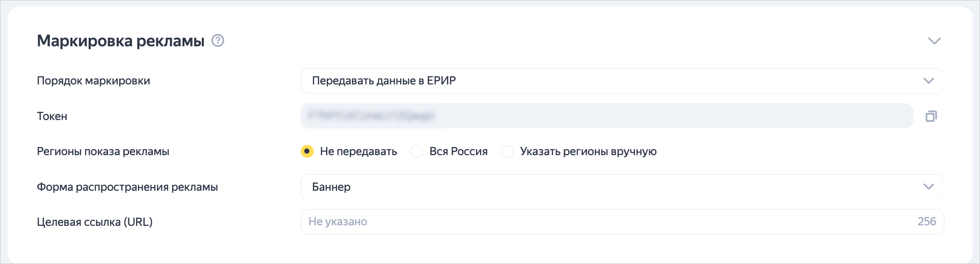
Task: Select the Вся Россия radio option
Action: point(416,152)
